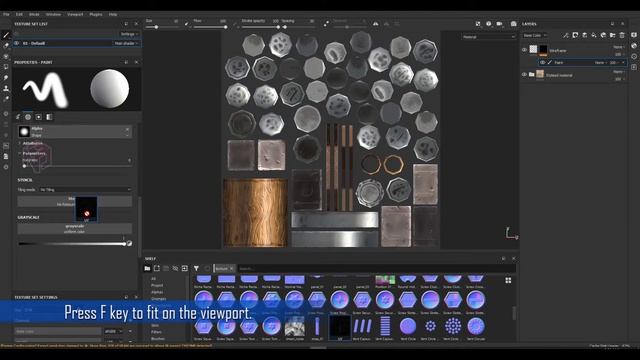Click the brush Flow slider
This screenshot has height=360, width=640.
[210, 27]
